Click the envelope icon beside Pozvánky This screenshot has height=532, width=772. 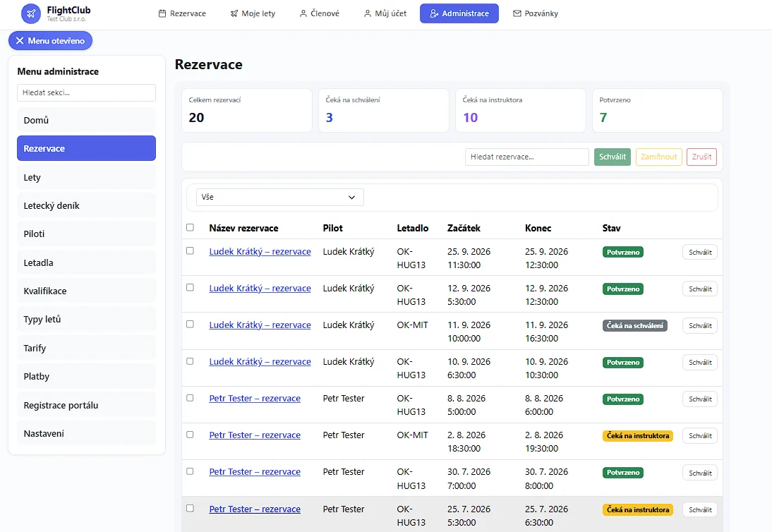pyautogui.click(x=517, y=14)
